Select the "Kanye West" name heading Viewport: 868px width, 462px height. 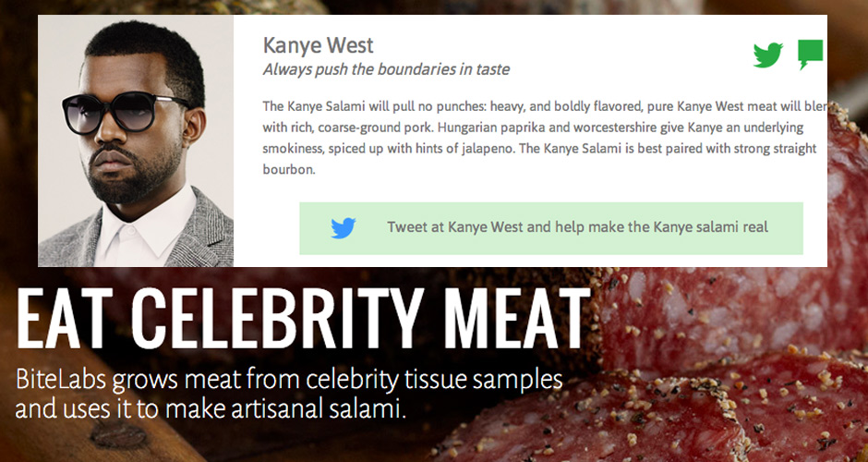tap(319, 45)
